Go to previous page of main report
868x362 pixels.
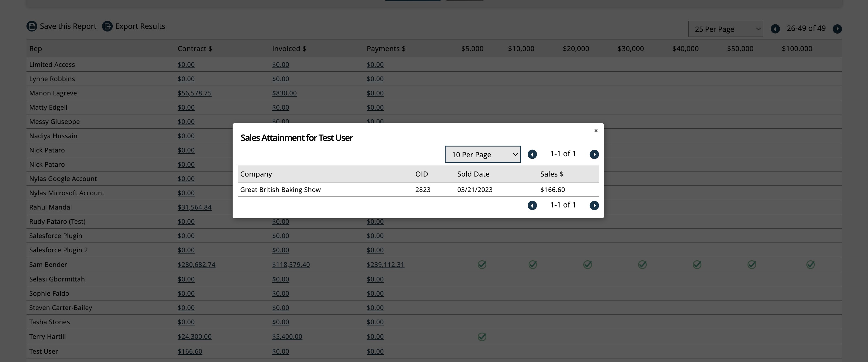tap(775, 29)
